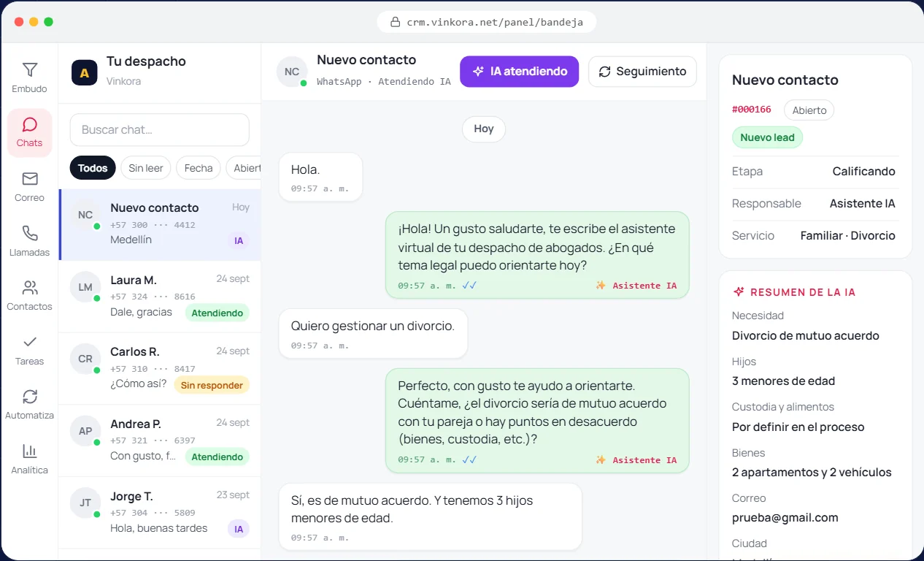Viewport: 924px width, 561px height.
Task: Open the Automatiza sync icon
Action: pyautogui.click(x=29, y=397)
